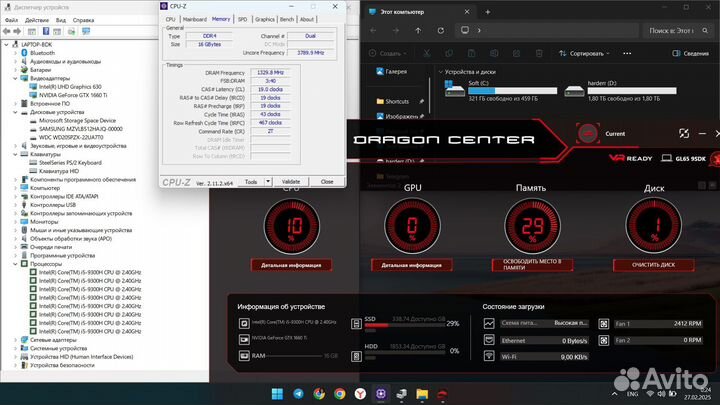The image size is (720, 405).
Task: Switch to CPU-Z Bench tab
Action: pyautogui.click(x=287, y=19)
